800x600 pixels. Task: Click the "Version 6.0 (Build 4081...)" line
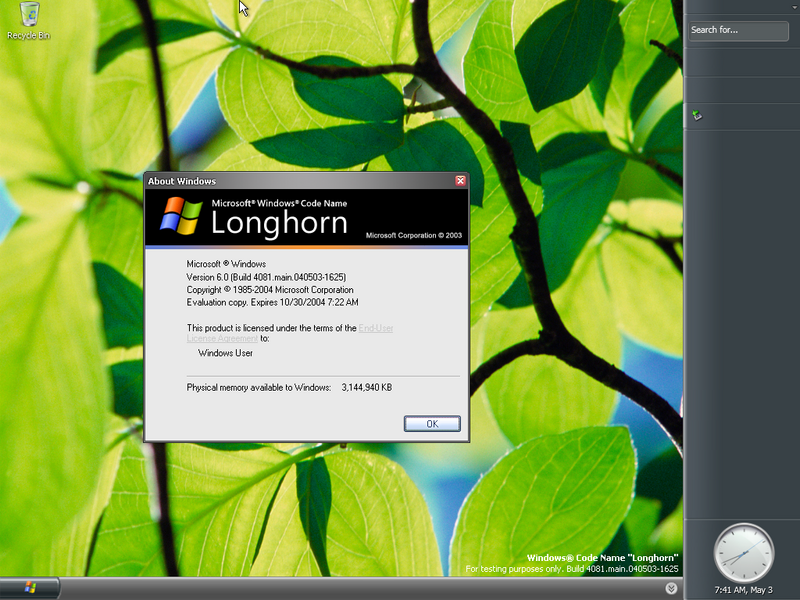point(266,277)
